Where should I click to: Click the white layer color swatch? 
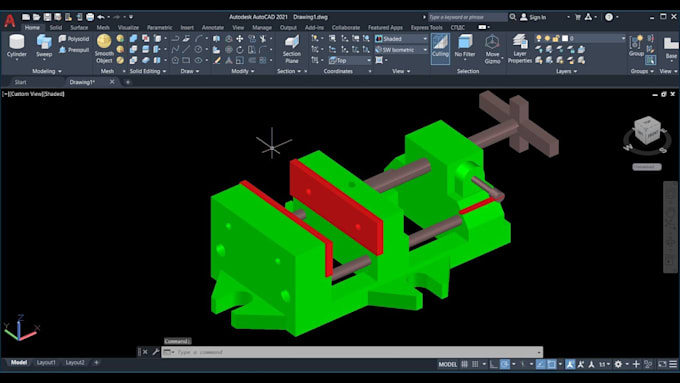pos(565,39)
